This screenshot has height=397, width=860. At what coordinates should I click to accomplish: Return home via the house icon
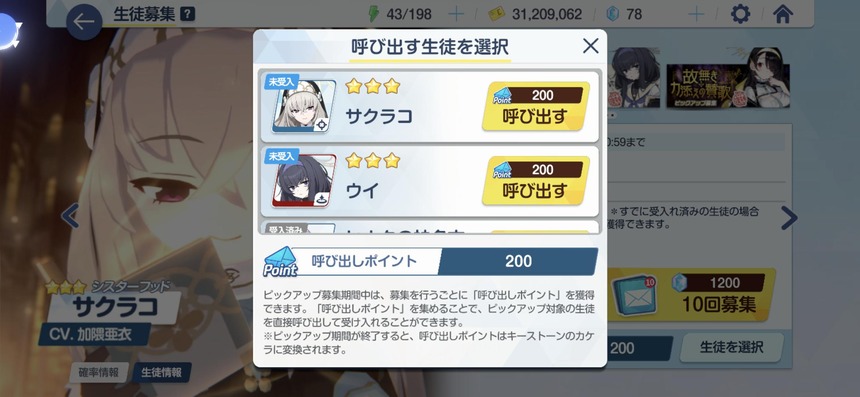(783, 14)
